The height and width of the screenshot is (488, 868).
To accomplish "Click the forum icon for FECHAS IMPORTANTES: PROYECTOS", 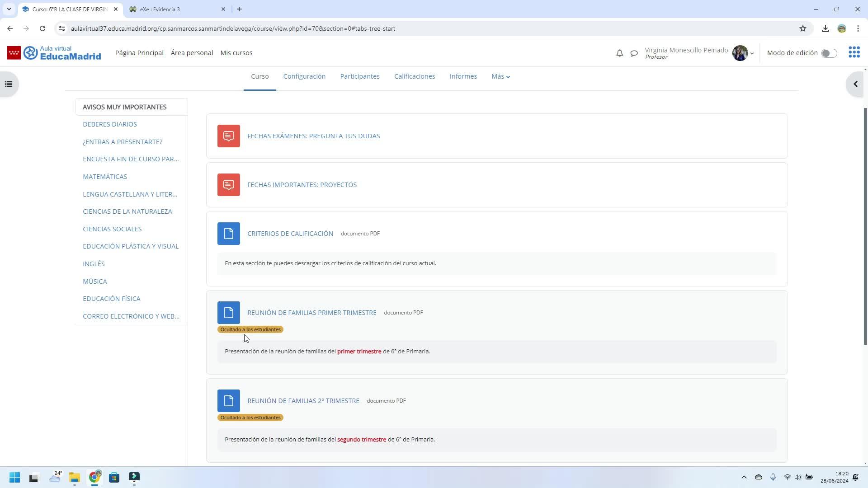I will 228,185.
